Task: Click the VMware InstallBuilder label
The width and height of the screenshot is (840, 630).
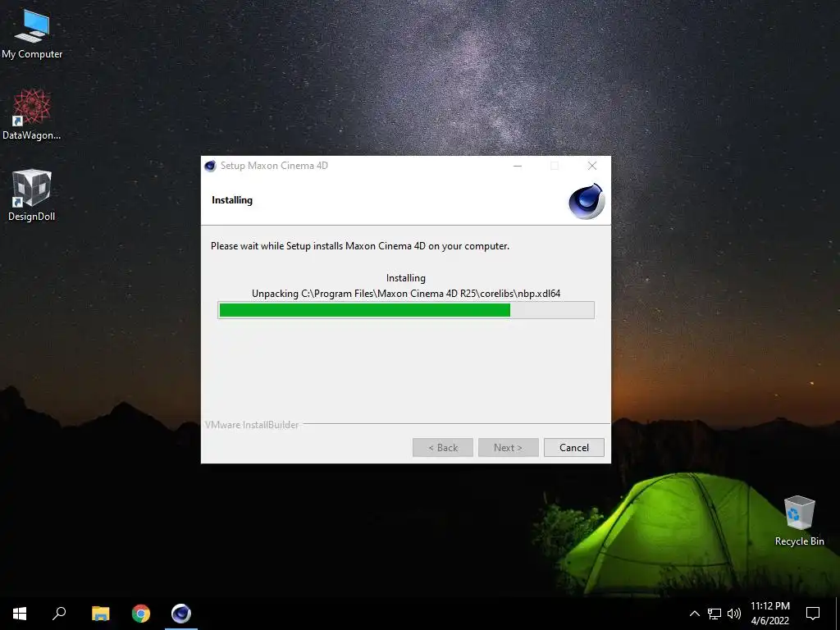Action: [252, 425]
